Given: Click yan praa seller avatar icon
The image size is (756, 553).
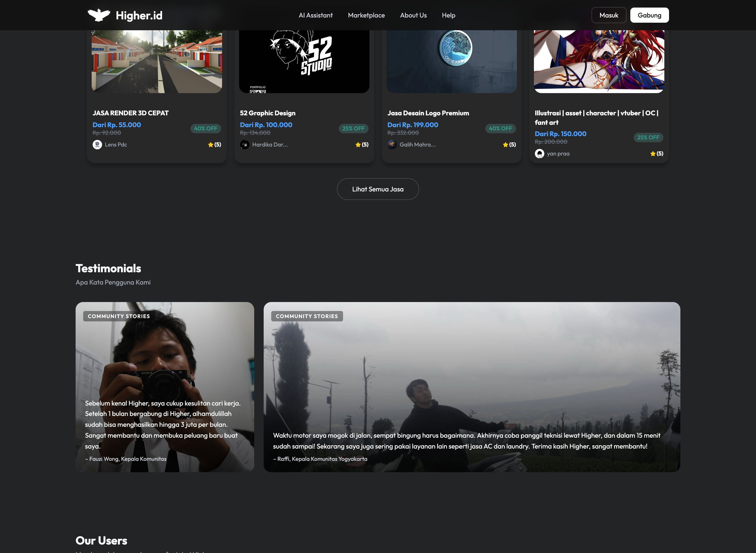Looking at the screenshot, I should [x=539, y=154].
